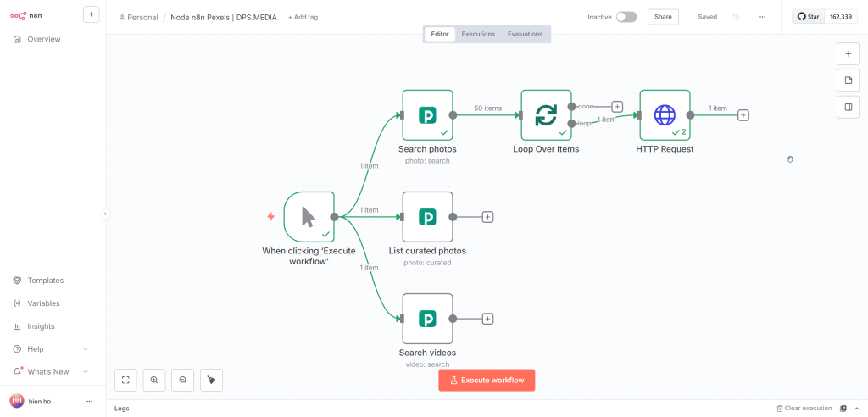Switch to the Evaluations tab

(x=526, y=34)
